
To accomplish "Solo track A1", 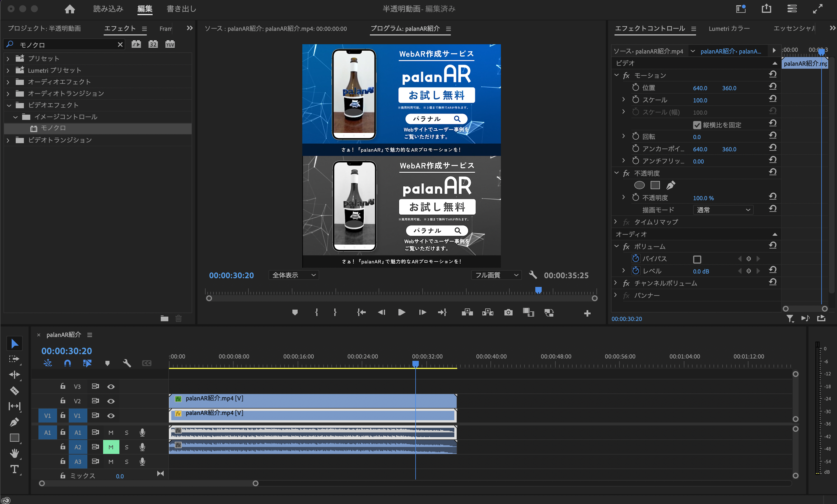I will [x=127, y=432].
